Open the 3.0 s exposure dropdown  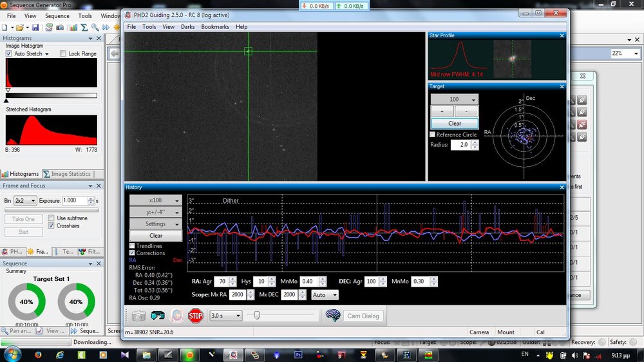point(227,316)
